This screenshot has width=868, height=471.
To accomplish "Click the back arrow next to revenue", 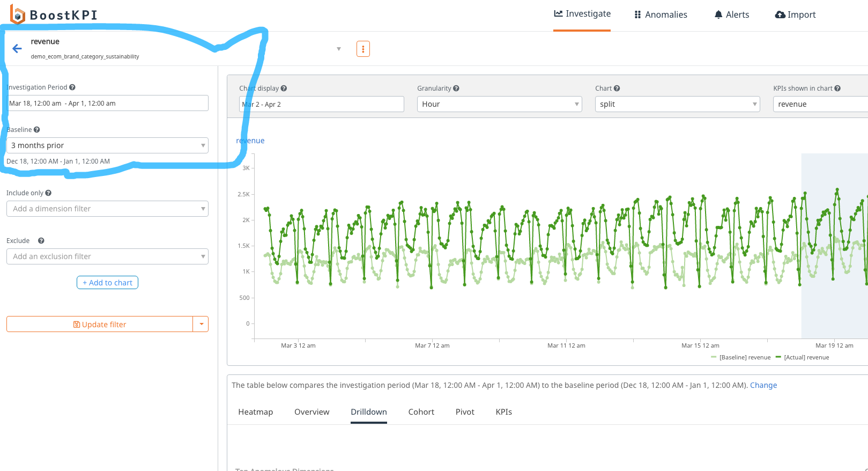I will point(17,49).
